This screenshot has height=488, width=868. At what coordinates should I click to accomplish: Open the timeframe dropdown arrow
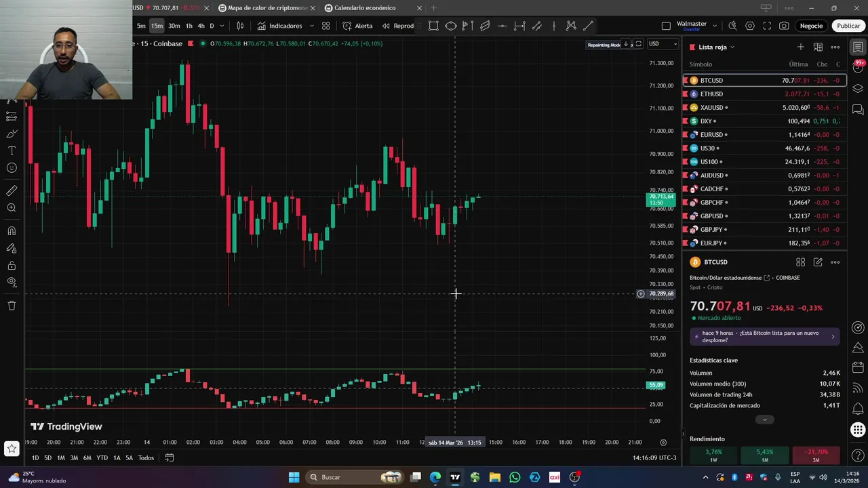pos(222,26)
